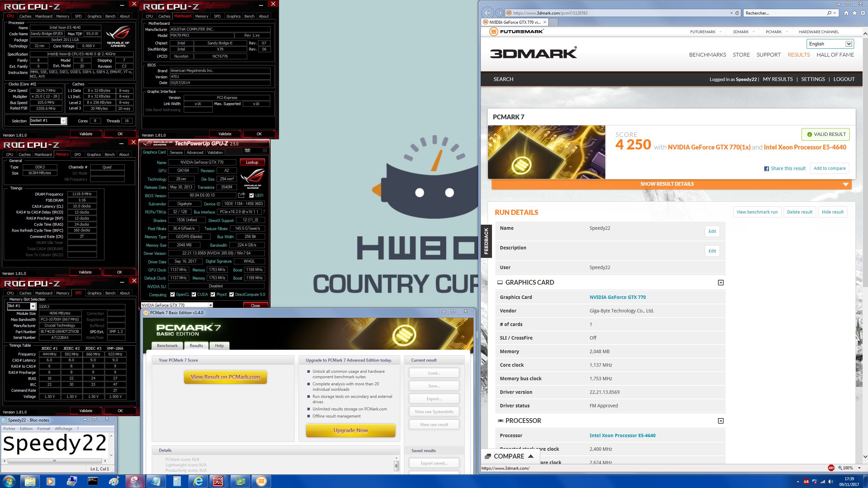Click View Result on PCMark.com button

tap(225, 377)
